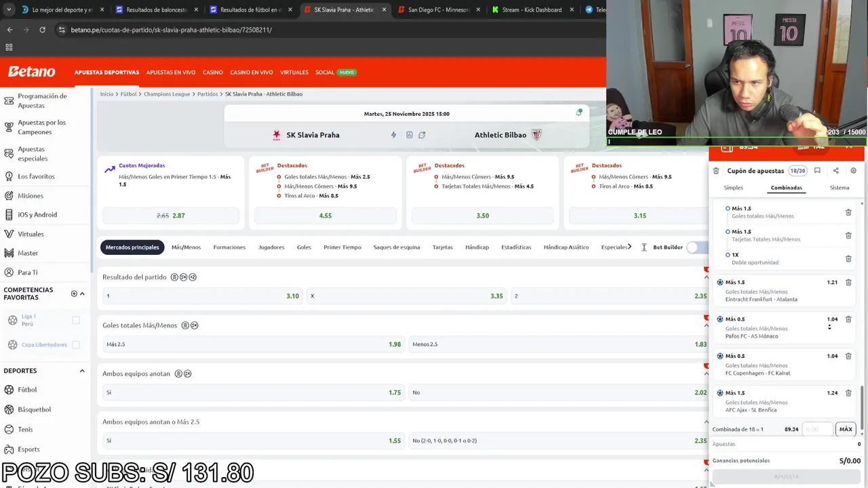The height and width of the screenshot is (488, 868).
Task: Open the match statistics icon
Action: (410, 135)
